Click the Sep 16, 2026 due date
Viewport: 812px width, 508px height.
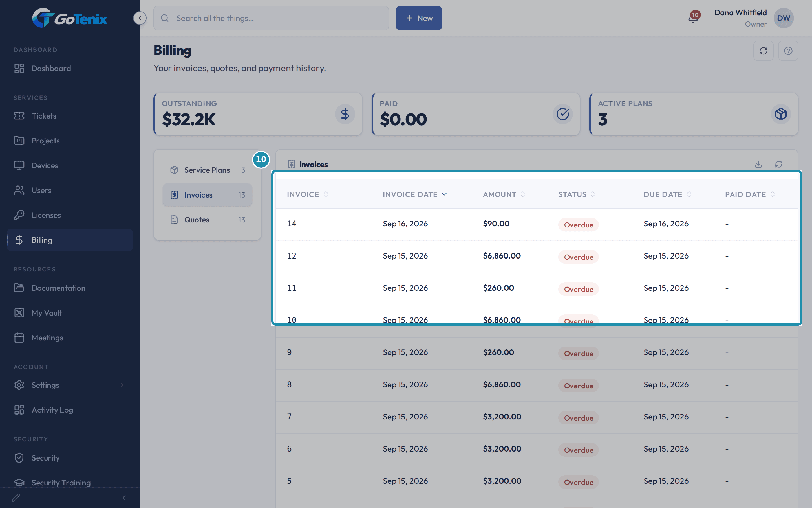tap(666, 224)
